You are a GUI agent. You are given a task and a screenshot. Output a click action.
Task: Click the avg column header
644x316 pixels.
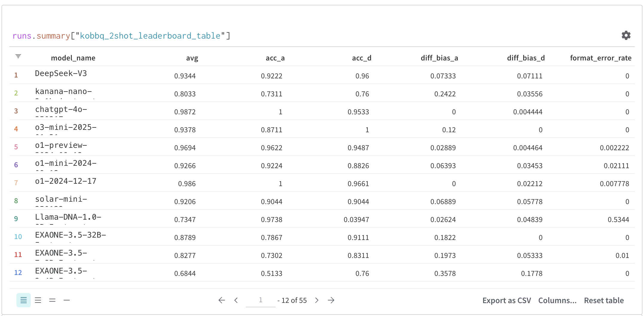coord(192,58)
